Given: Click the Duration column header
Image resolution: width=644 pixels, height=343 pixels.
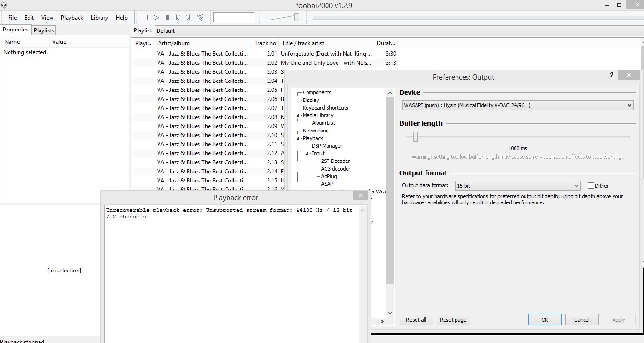Looking at the screenshot, I should coord(386,43).
